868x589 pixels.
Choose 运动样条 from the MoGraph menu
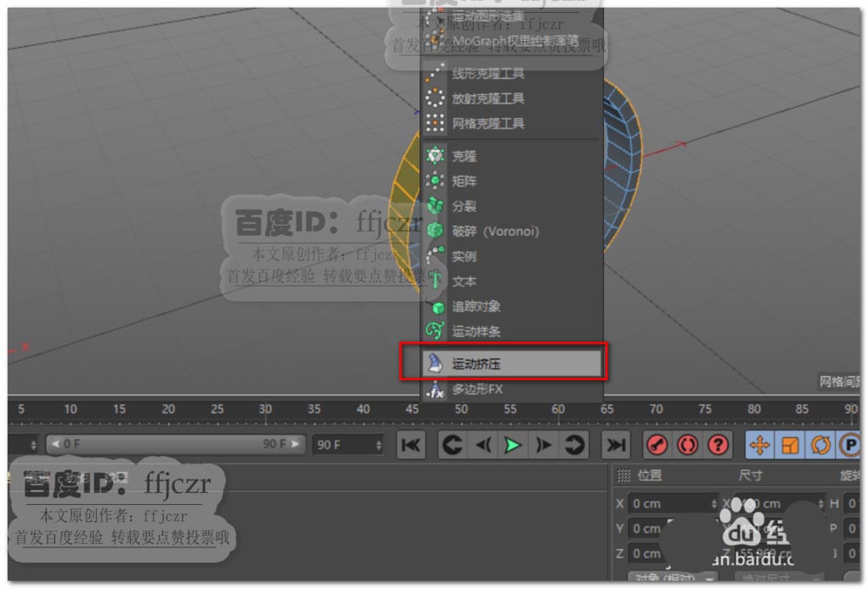click(511, 331)
